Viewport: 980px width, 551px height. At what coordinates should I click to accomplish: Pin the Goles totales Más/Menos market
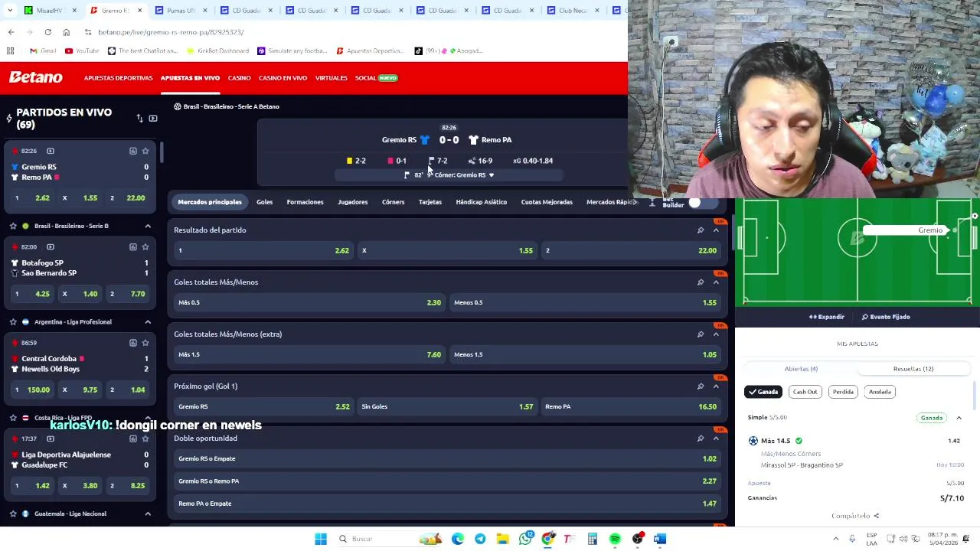[700, 282]
